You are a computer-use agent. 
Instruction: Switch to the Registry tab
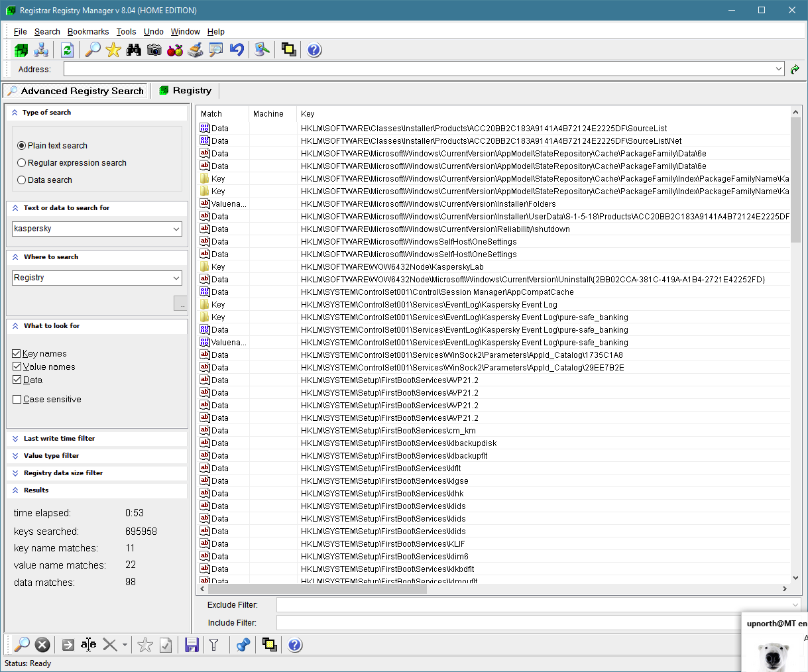186,91
